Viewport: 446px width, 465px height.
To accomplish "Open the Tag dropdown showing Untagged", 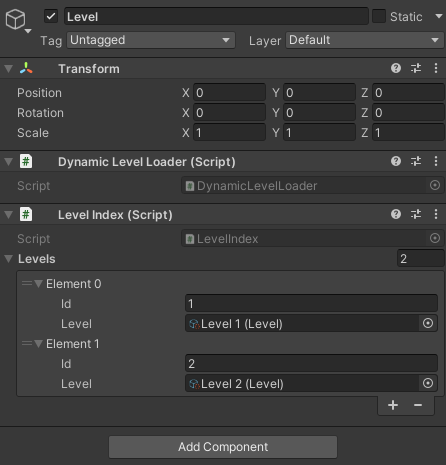I will point(151,40).
